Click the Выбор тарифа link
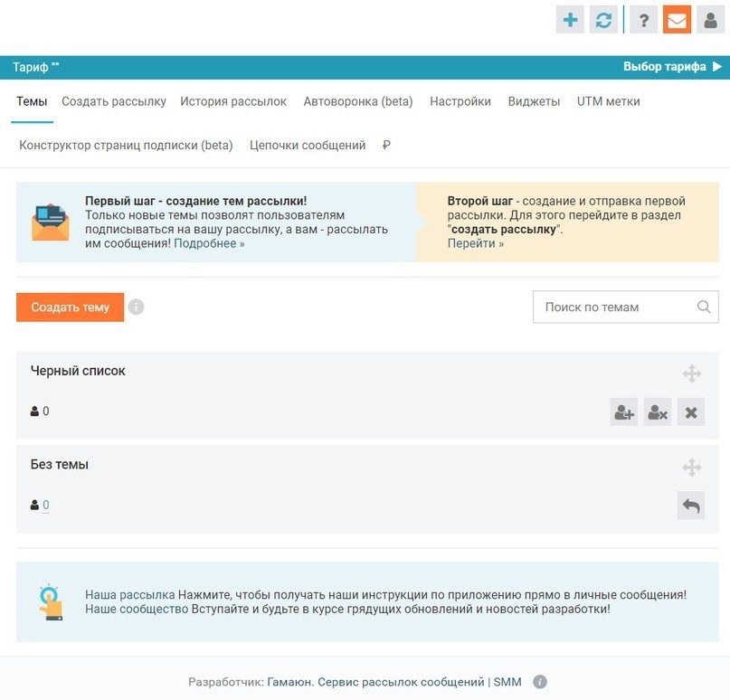This screenshot has width=730, height=700. [664, 67]
